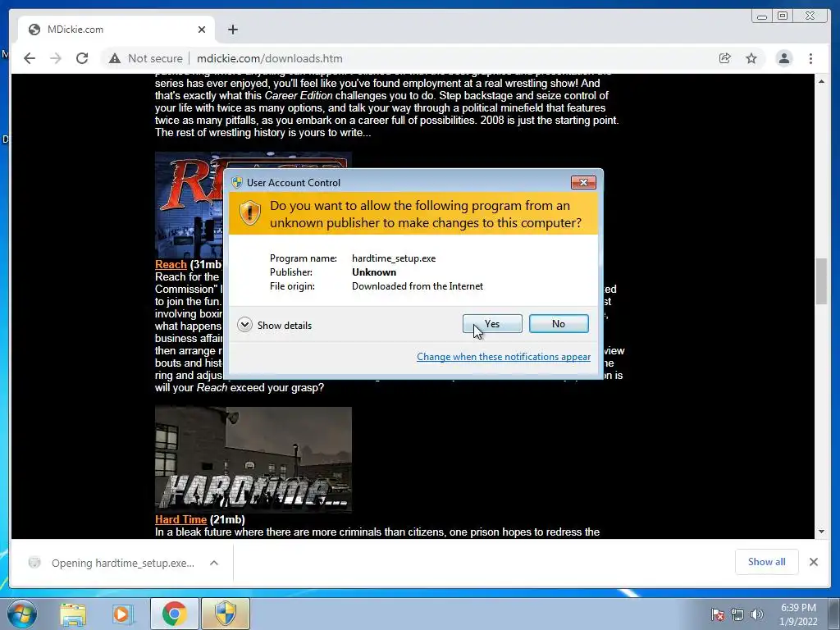
Task: Select the MDickie.com tab
Action: tap(116, 30)
